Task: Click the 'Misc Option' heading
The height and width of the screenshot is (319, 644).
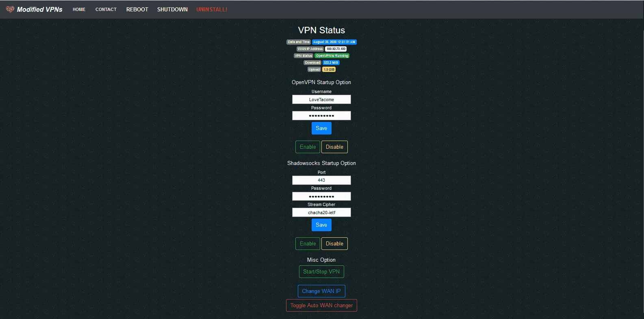Action: click(321, 260)
